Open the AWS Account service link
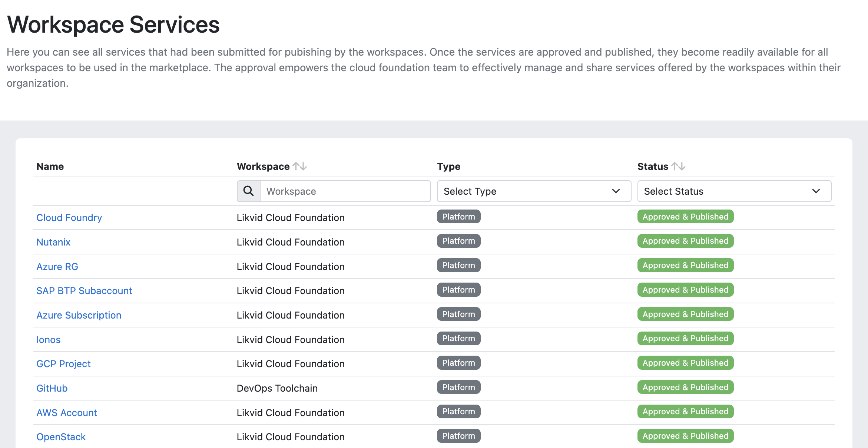This screenshot has width=868, height=448. pyautogui.click(x=67, y=413)
